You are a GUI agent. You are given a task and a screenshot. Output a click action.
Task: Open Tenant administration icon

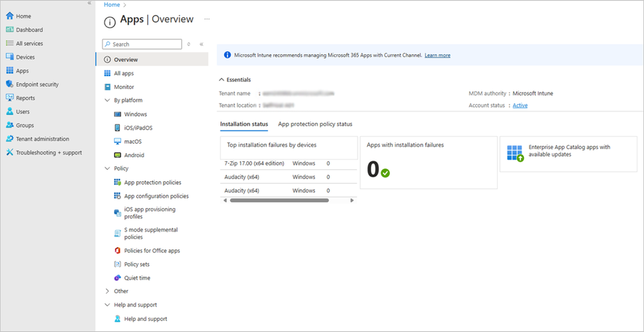10,139
